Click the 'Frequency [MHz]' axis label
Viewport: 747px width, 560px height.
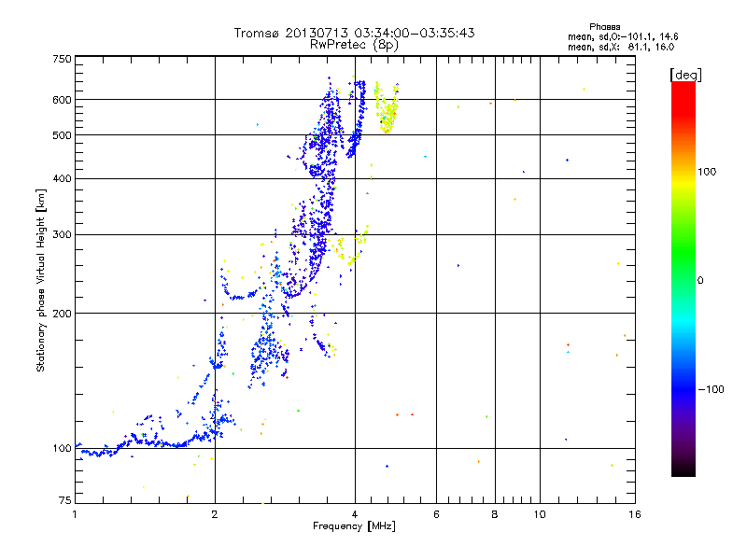[x=354, y=526]
